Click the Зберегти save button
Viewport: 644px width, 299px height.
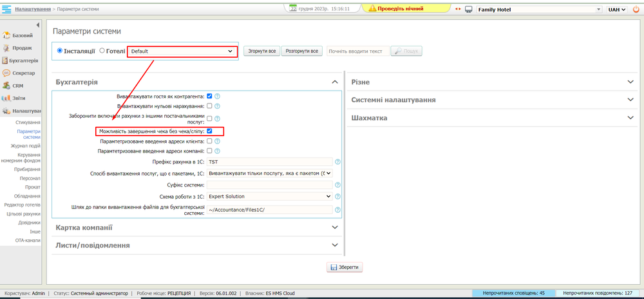(345, 267)
